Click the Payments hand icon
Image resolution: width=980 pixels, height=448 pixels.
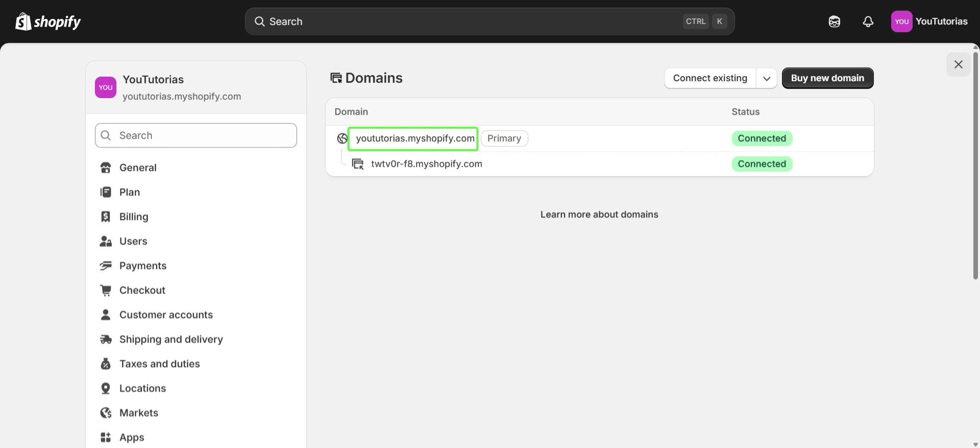coord(106,266)
